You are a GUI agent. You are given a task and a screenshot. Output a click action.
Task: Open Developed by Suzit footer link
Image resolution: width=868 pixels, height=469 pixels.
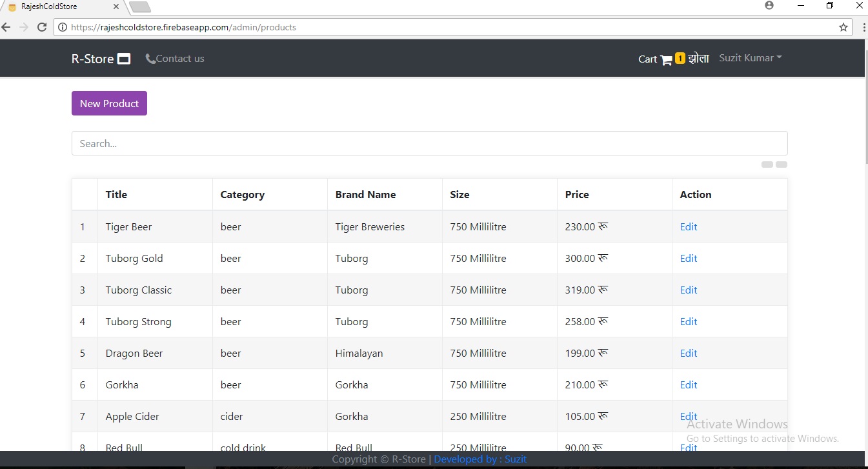click(480, 459)
